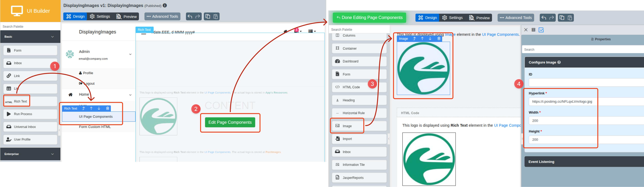Collapse the Basic palette section
644x187 pixels.
pos(30,37)
